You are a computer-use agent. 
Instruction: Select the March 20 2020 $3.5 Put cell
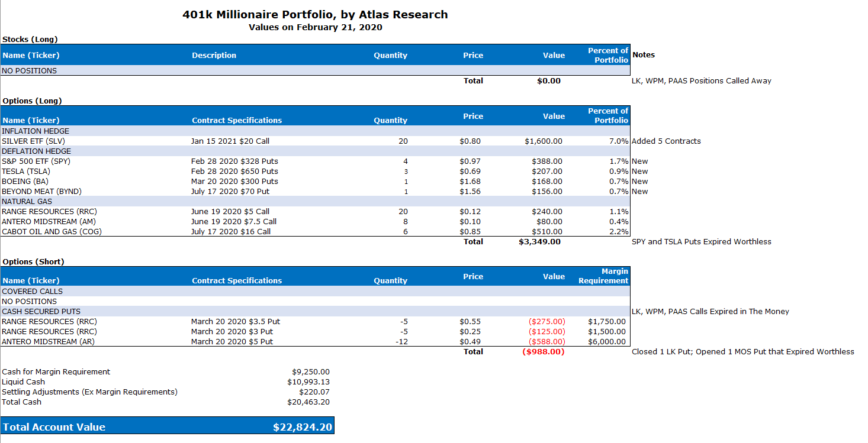(235, 322)
